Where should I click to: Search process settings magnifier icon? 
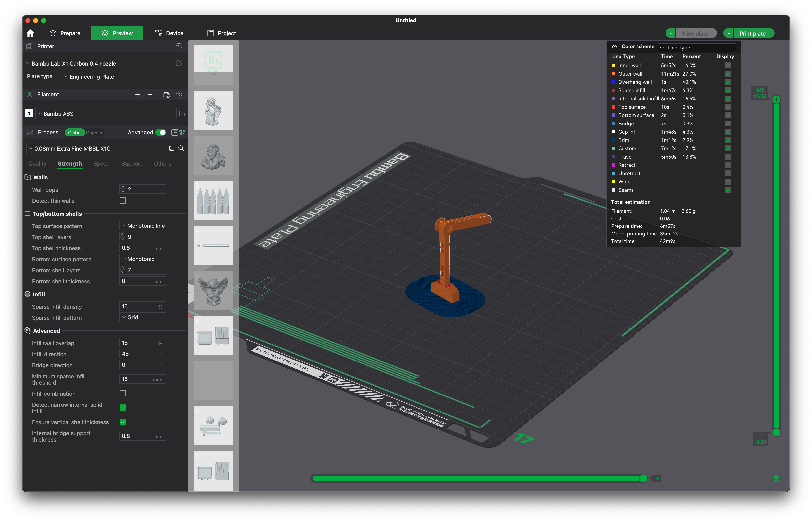pyautogui.click(x=181, y=148)
